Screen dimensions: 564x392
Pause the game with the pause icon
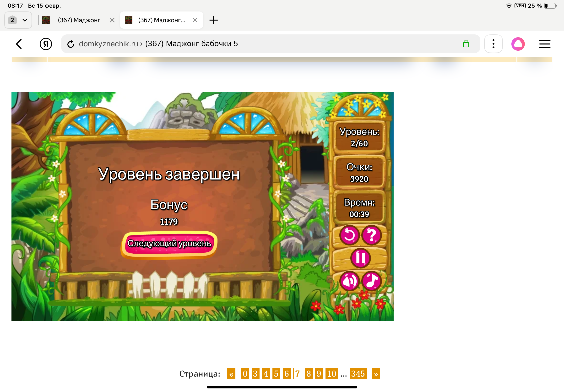point(360,258)
